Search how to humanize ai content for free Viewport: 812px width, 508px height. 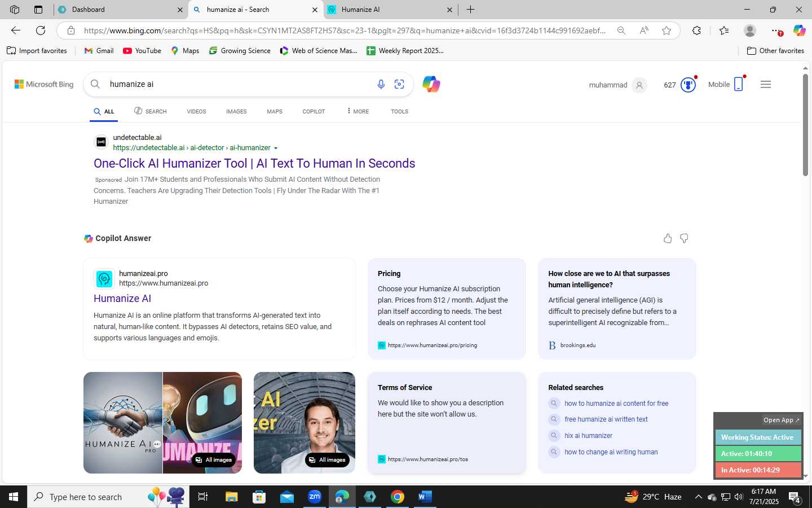[616, 404]
